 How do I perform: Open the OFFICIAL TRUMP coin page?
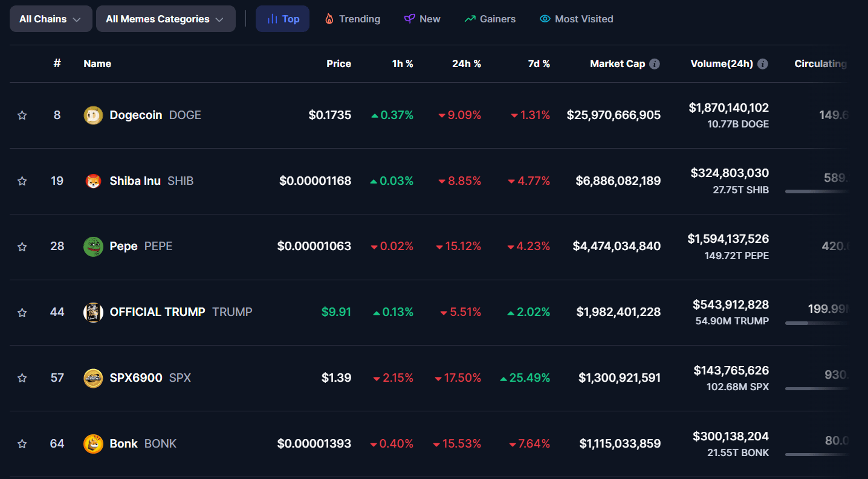click(x=157, y=312)
